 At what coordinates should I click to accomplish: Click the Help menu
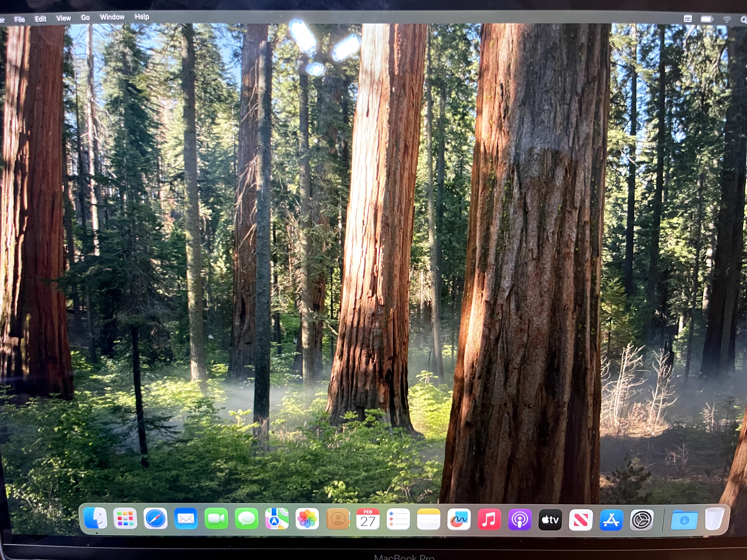click(142, 17)
